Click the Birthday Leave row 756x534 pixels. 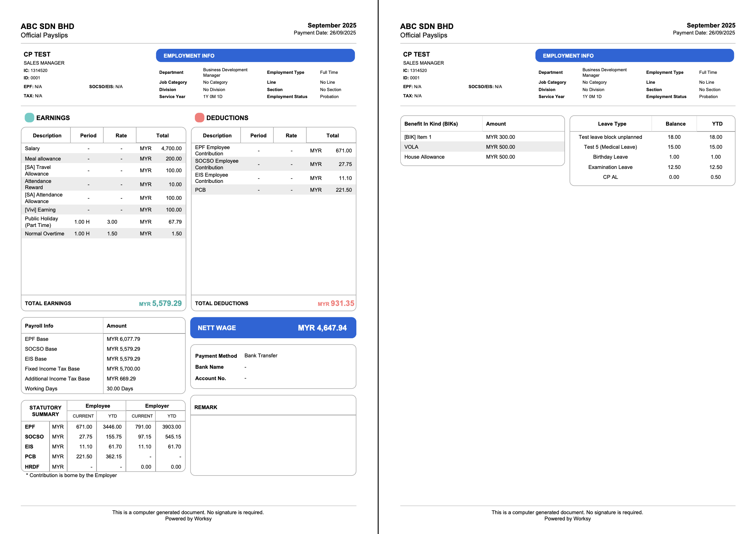pos(652,157)
